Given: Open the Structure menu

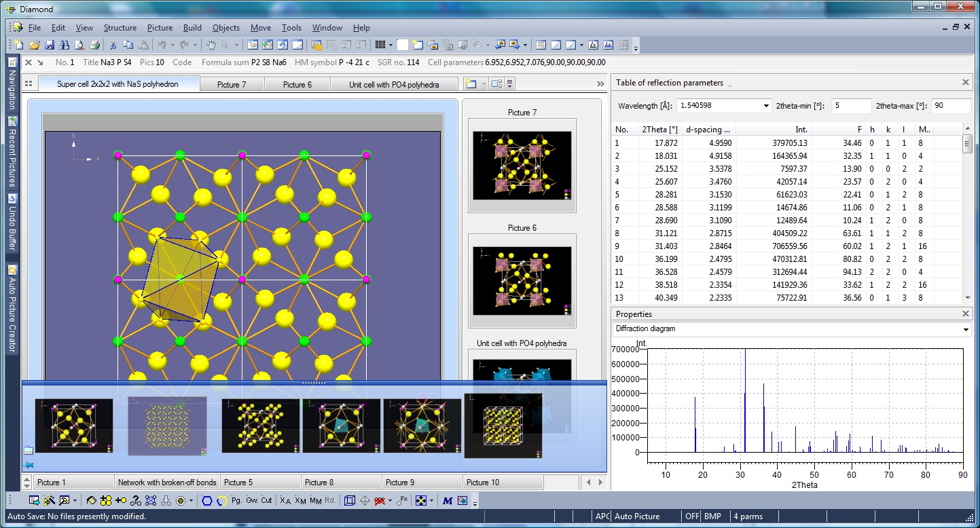Looking at the screenshot, I should click(x=120, y=28).
